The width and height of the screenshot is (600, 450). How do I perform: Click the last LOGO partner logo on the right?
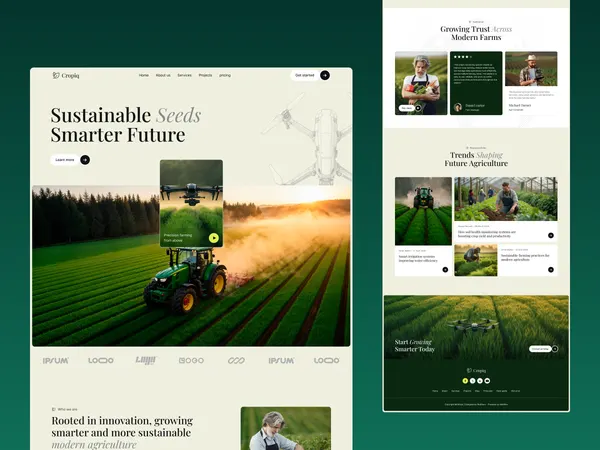pos(326,360)
